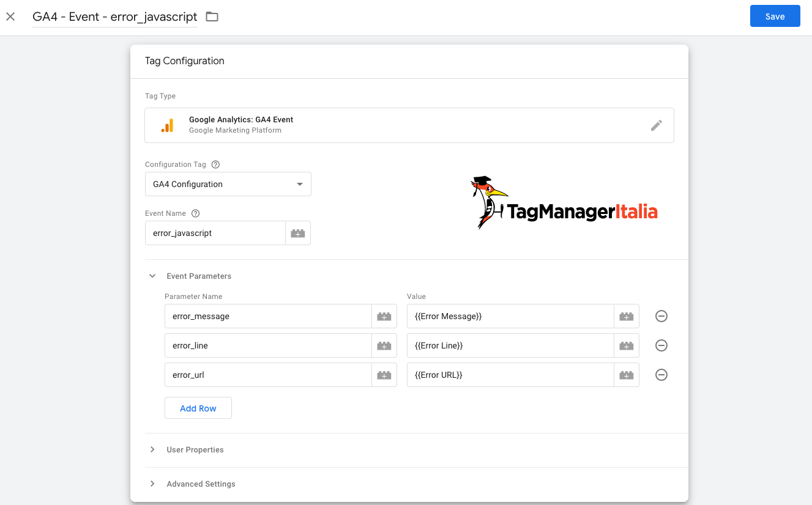Open the GA4 Configuration dropdown

(x=228, y=184)
